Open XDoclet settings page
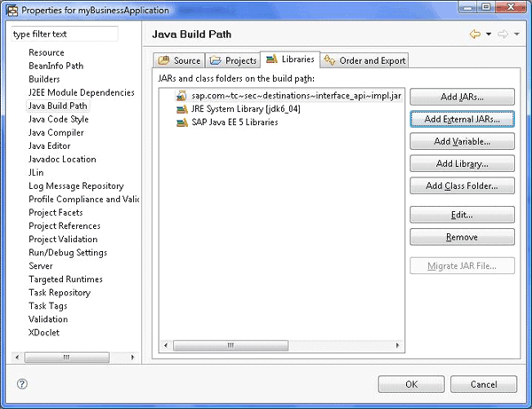This screenshot has height=409, width=532. (43, 333)
